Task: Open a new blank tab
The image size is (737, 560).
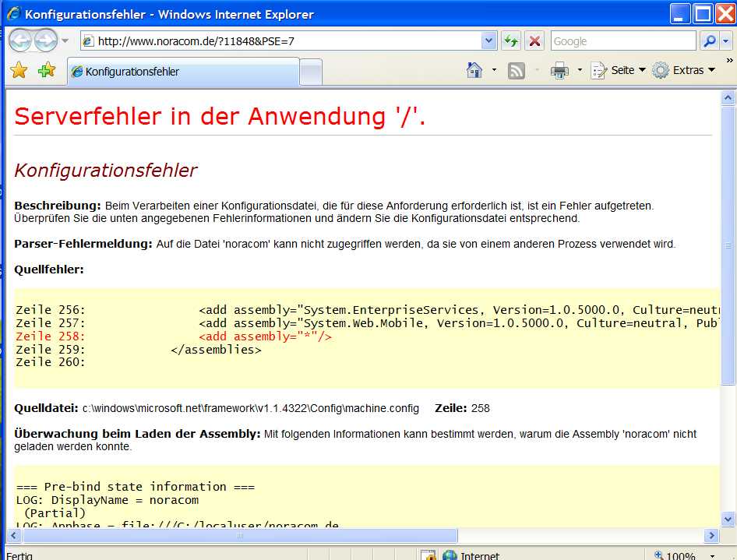Action: pyautogui.click(x=311, y=72)
